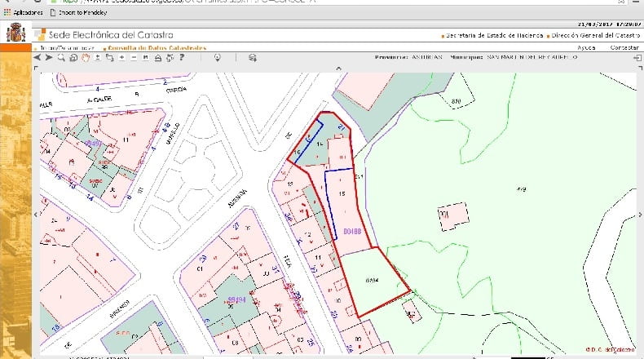Open the map layers icon
This screenshot has width=644, height=359.
coord(252,58)
